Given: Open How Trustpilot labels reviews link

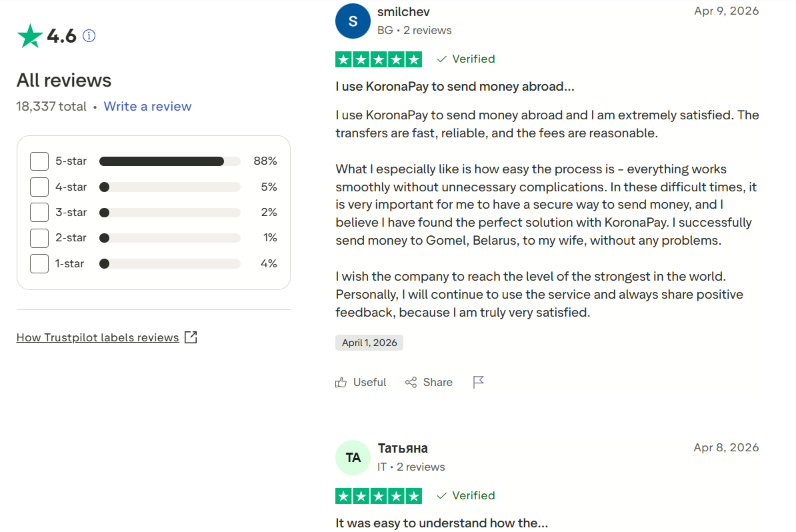Looking at the screenshot, I should pos(97,337).
